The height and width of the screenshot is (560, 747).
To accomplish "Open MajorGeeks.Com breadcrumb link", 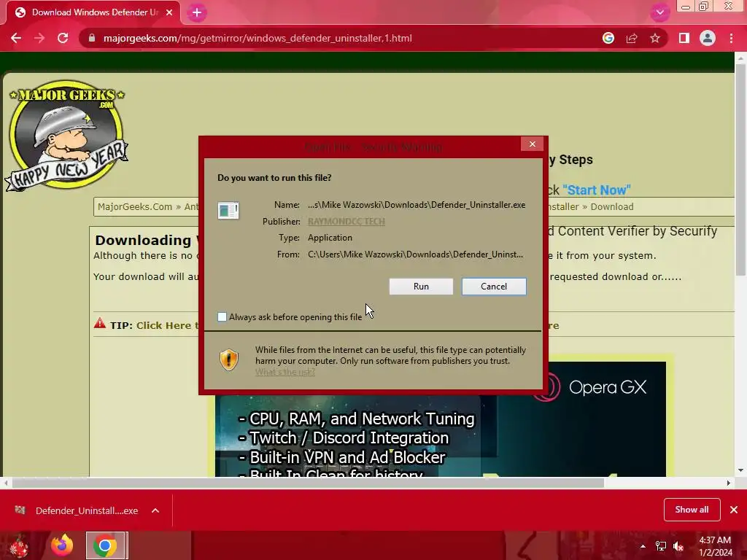I will (135, 206).
